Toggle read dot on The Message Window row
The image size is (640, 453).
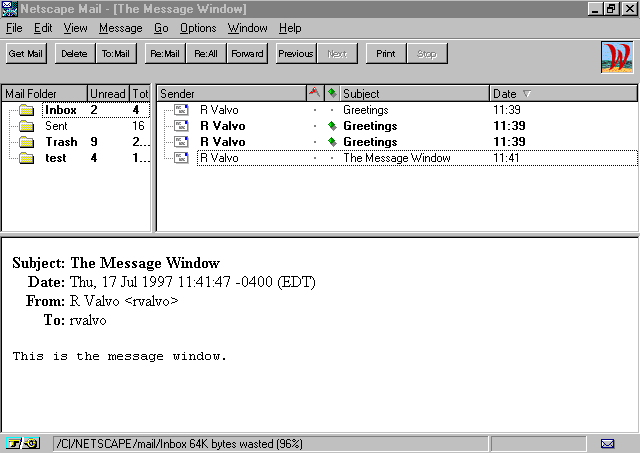[x=332, y=158]
